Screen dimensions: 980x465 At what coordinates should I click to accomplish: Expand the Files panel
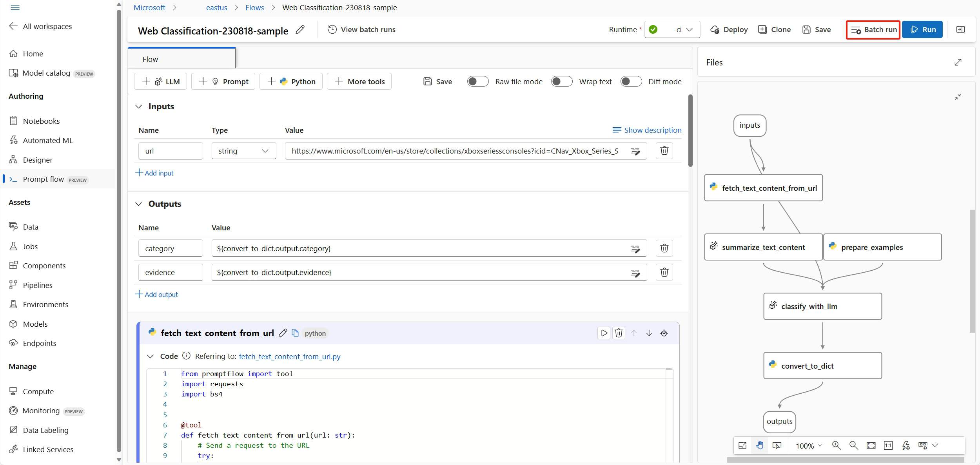pyautogui.click(x=958, y=62)
